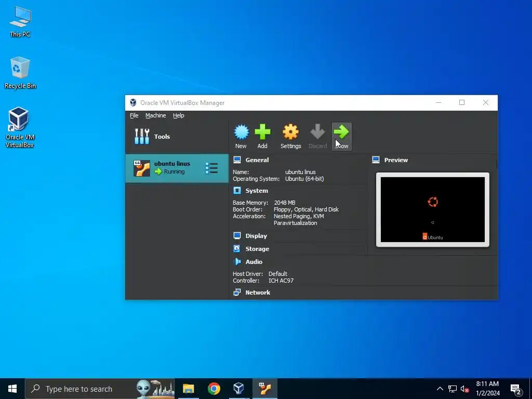
Task: Open the VM Settings gear icon
Action: pos(290,132)
